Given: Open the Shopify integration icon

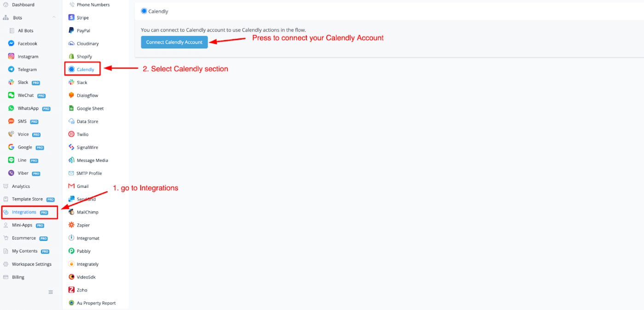Looking at the screenshot, I should pyautogui.click(x=71, y=57).
